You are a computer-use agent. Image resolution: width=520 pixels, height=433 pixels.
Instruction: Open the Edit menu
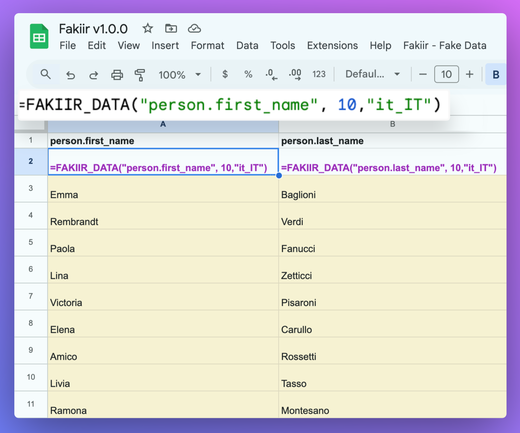(97, 45)
